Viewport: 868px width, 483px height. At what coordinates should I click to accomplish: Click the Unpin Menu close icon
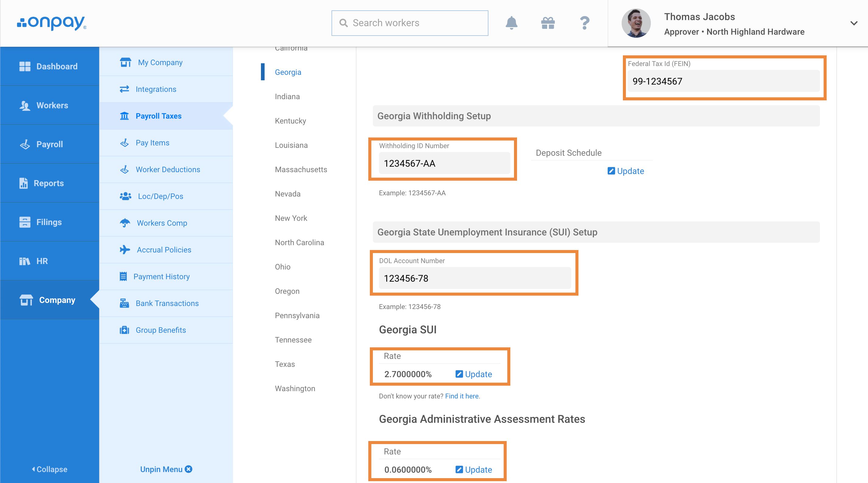189,469
